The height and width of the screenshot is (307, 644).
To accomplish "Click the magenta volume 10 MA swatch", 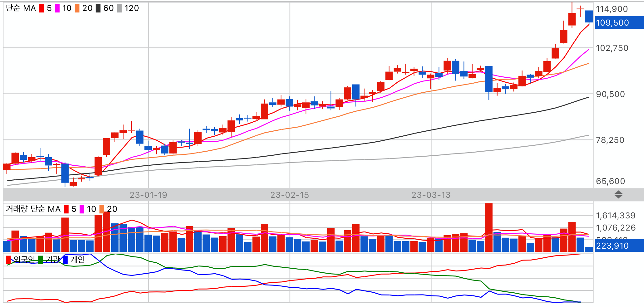I will pyautogui.click(x=82, y=209).
